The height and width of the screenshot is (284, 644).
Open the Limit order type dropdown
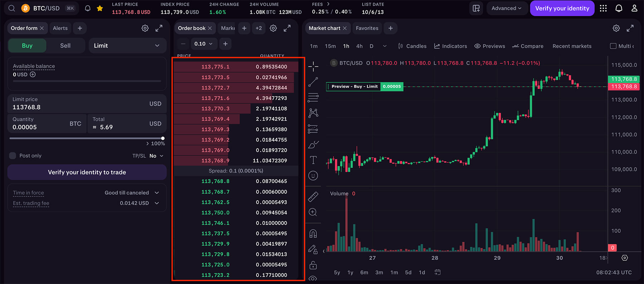tap(127, 46)
